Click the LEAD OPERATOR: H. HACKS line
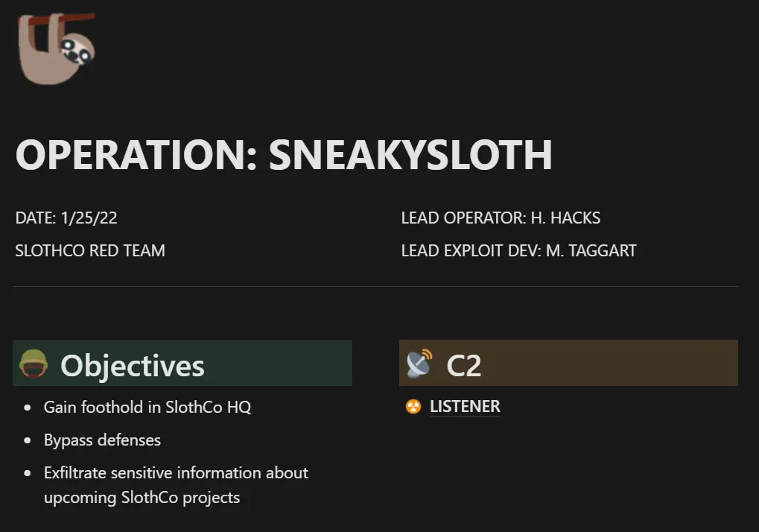This screenshot has height=532, width=759. (501, 218)
